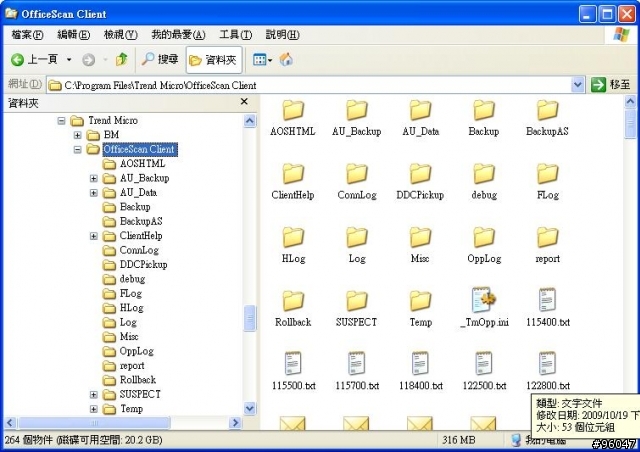Click the Up one level folder icon
Screen dimensions: 640x452
(121, 60)
